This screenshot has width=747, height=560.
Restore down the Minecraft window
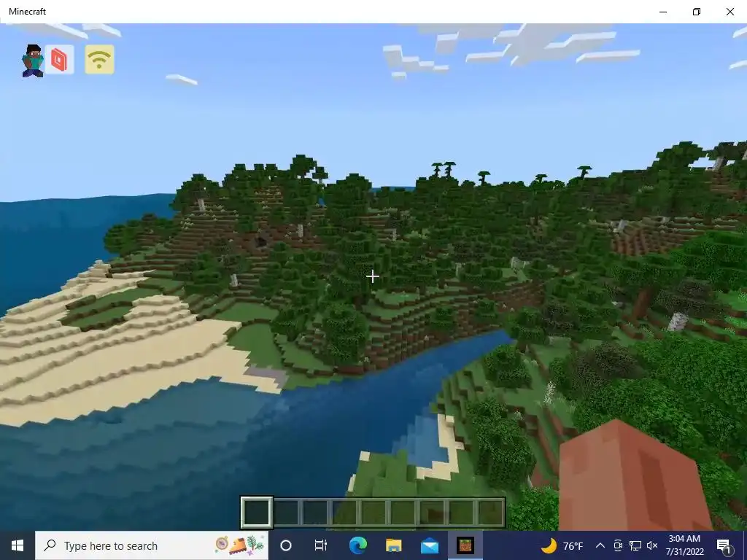tap(697, 12)
